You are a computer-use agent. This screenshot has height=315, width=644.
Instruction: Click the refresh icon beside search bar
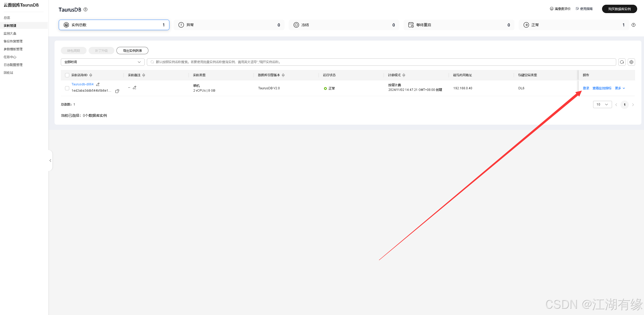622,62
